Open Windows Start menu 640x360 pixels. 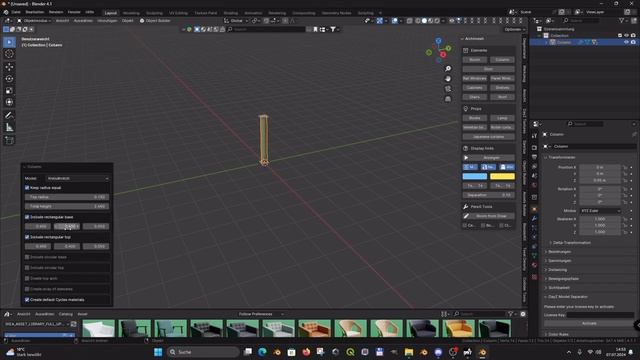(158, 352)
